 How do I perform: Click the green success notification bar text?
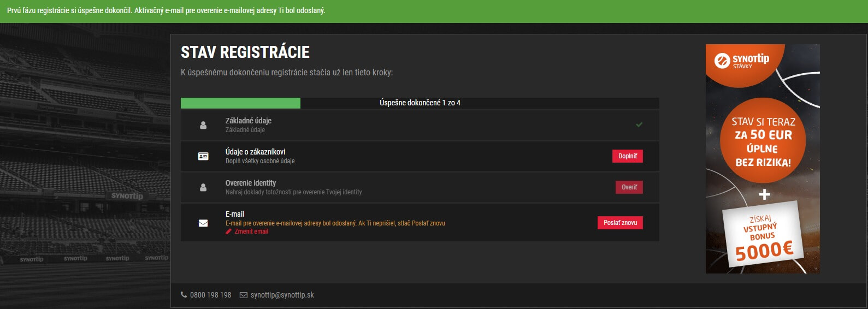(x=166, y=10)
